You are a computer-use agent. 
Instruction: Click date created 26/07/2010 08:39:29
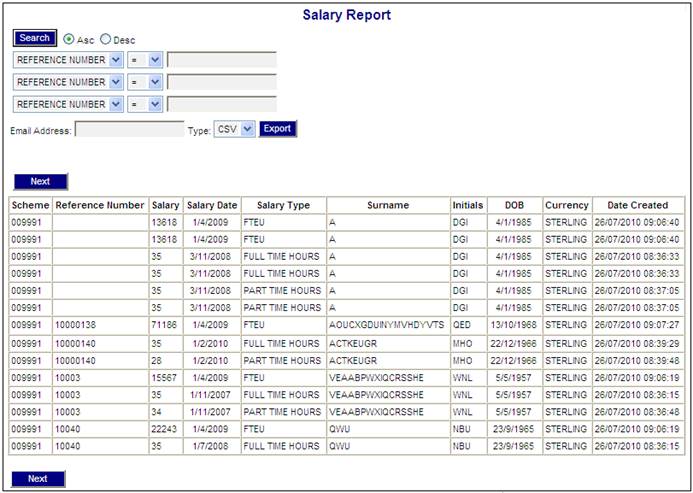[638, 344]
